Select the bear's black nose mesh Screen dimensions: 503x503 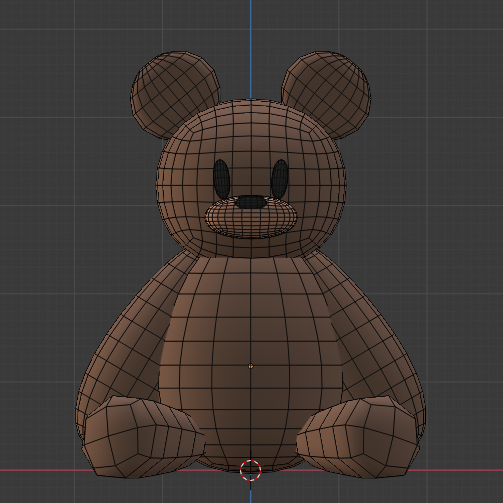251,202
